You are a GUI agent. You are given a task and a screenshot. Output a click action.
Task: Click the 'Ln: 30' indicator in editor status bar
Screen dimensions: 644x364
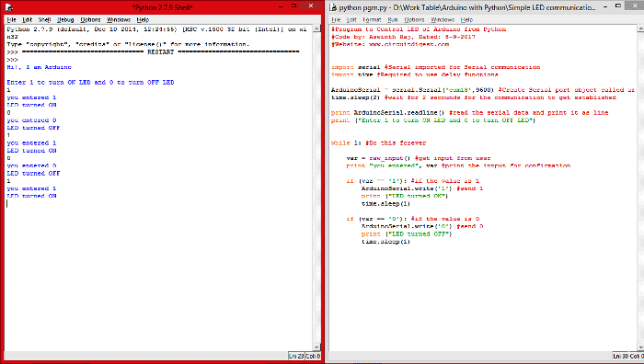pos(621,357)
